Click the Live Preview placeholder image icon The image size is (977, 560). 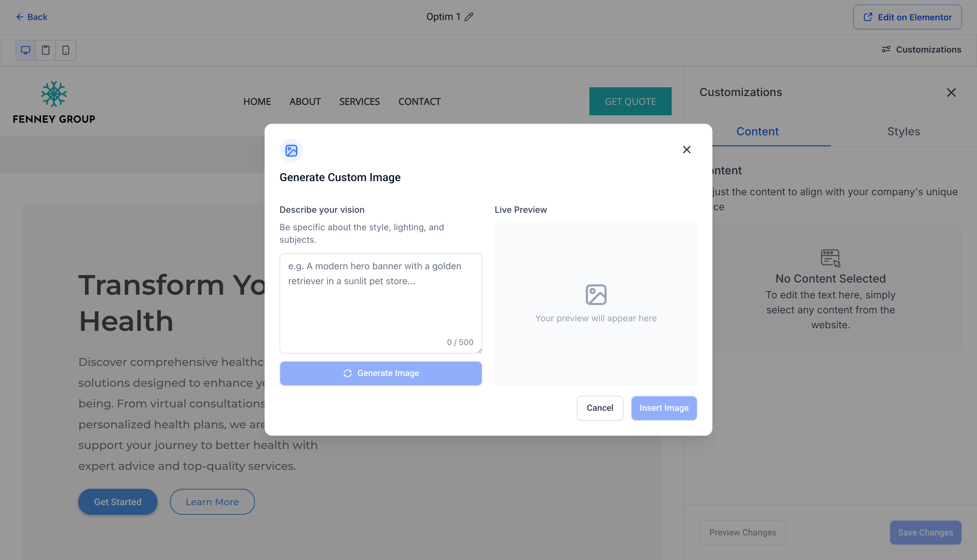tap(596, 295)
